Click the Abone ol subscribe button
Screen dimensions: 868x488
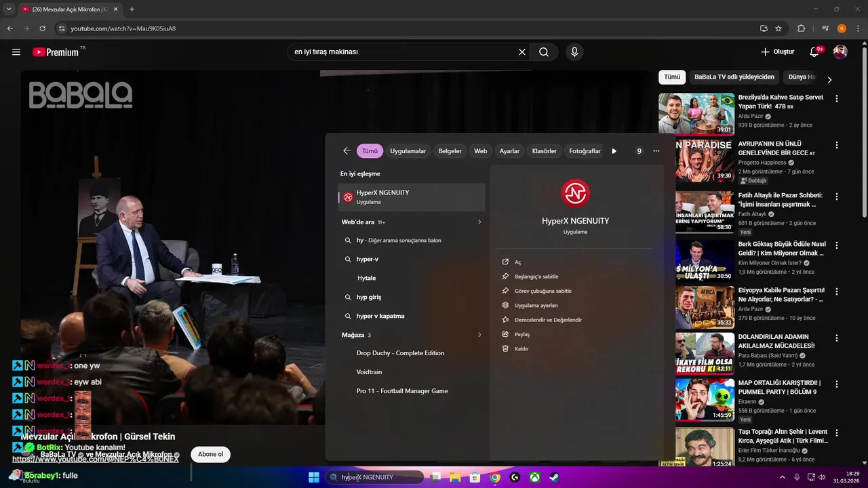(x=210, y=454)
